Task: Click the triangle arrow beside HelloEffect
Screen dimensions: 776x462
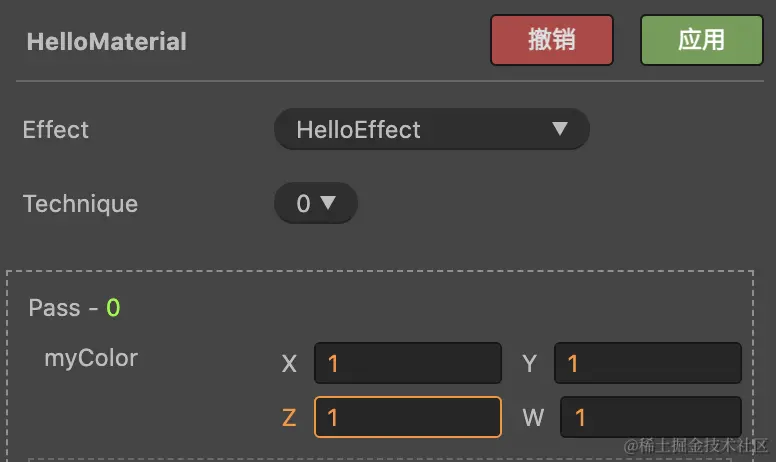Action: (560, 129)
